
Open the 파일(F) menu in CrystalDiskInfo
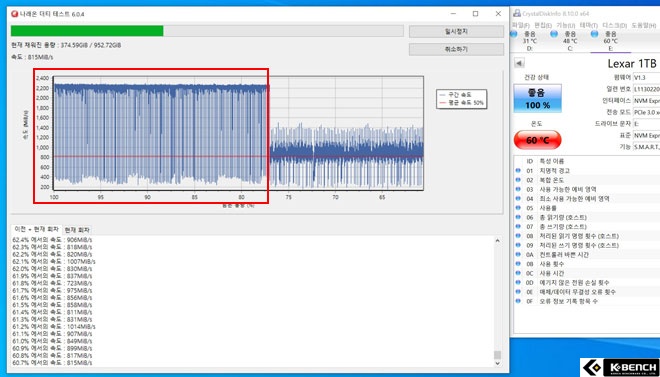coord(521,25)
